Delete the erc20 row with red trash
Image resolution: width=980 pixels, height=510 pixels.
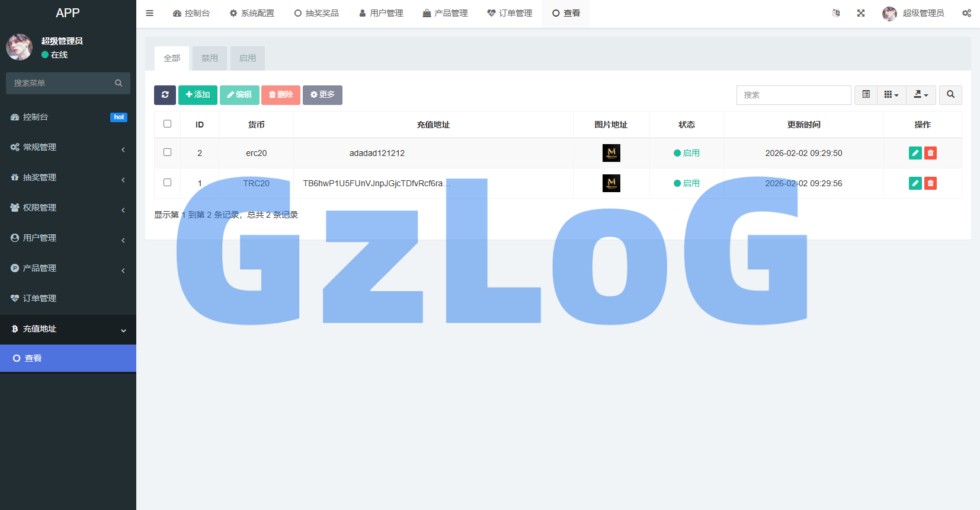click(930, 153)
